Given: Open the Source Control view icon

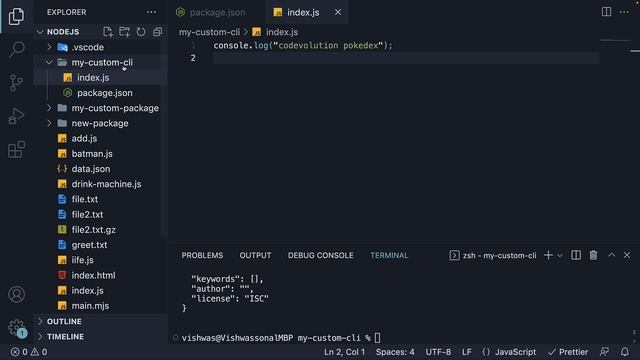Looking at the screenshot, I should pos(16,82).
